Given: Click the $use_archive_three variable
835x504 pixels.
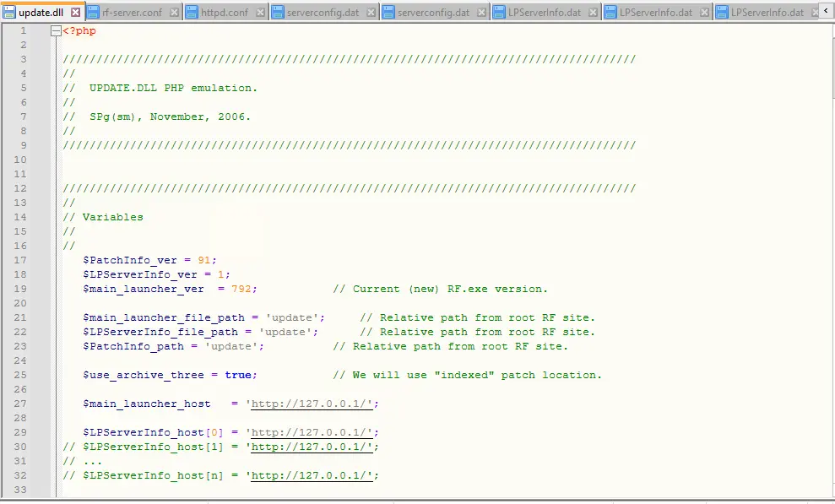Looking at the screenshot, I should click(x=144, y=375).
